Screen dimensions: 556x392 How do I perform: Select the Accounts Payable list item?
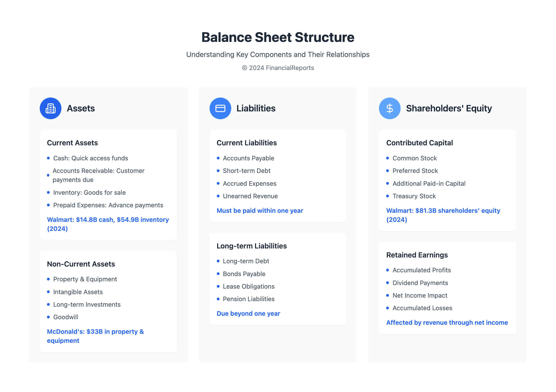pos(248,158)
